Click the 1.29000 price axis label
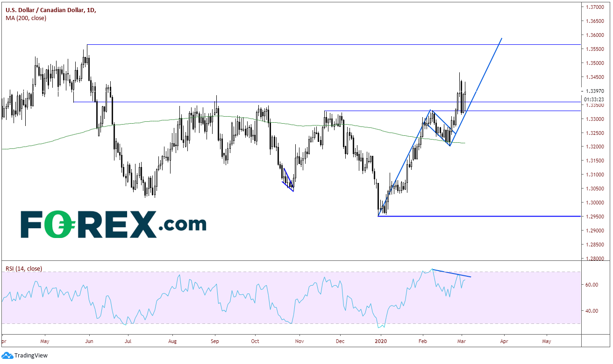The image size is (613, 364). tap(595, 231)
